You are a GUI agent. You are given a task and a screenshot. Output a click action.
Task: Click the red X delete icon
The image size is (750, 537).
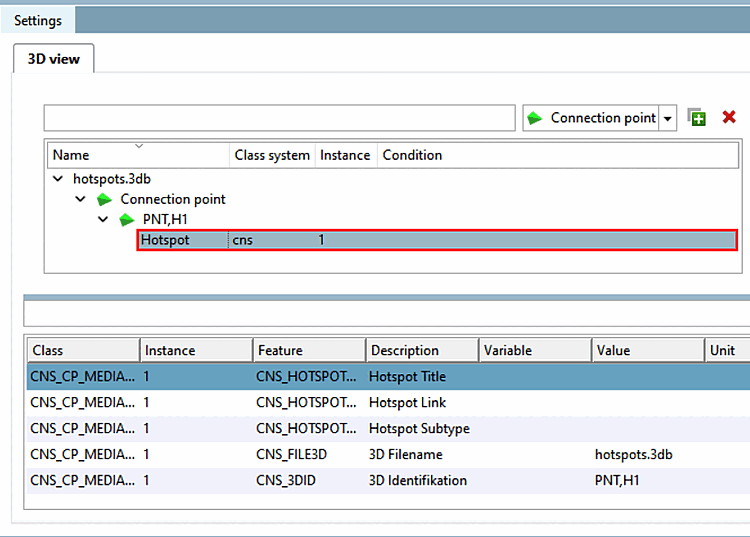pos(729,117)
